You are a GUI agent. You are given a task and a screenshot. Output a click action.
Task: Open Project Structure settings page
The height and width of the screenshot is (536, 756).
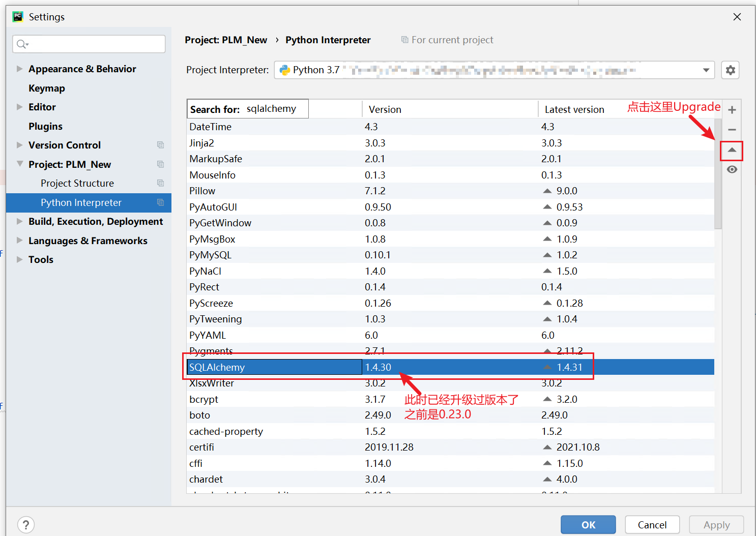[x=77, y=183]
